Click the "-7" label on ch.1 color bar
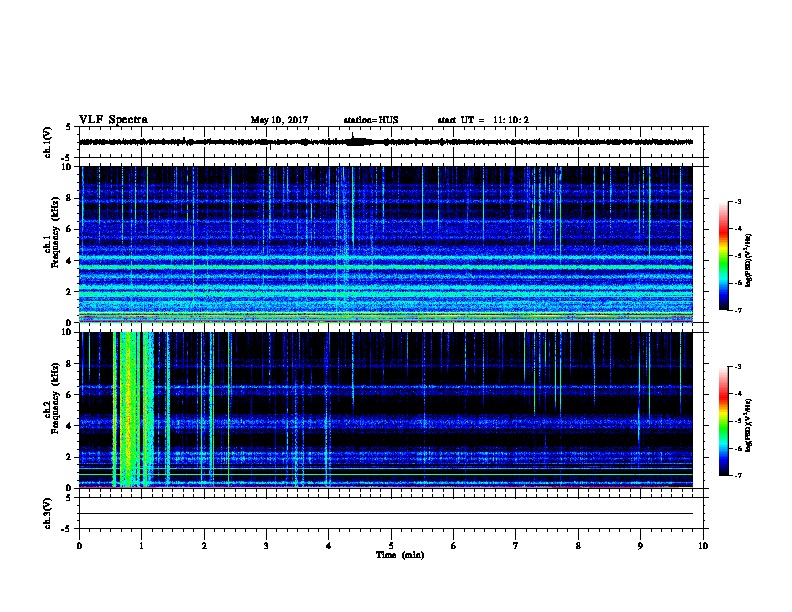The image size is (792, 612). (x=737, y=310)
